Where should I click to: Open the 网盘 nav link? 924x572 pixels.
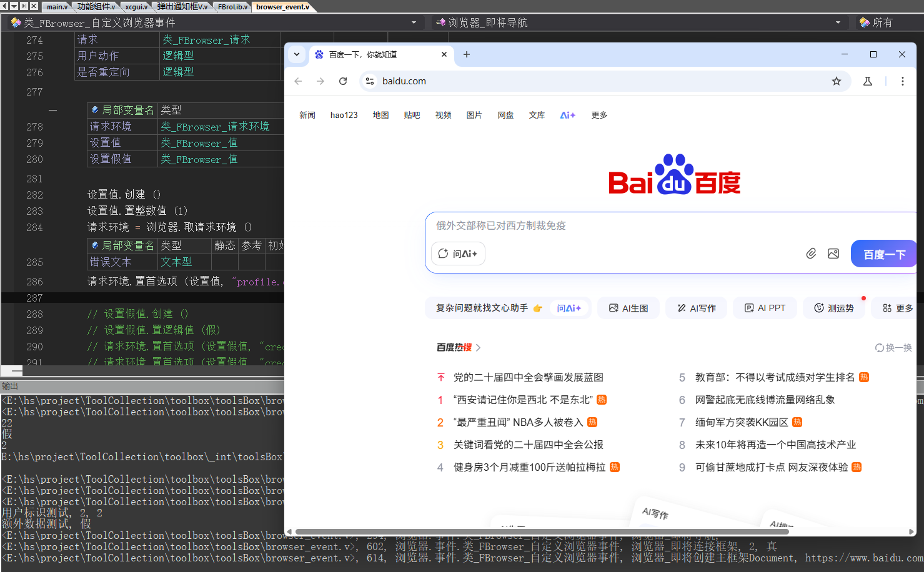coord(506,115)
